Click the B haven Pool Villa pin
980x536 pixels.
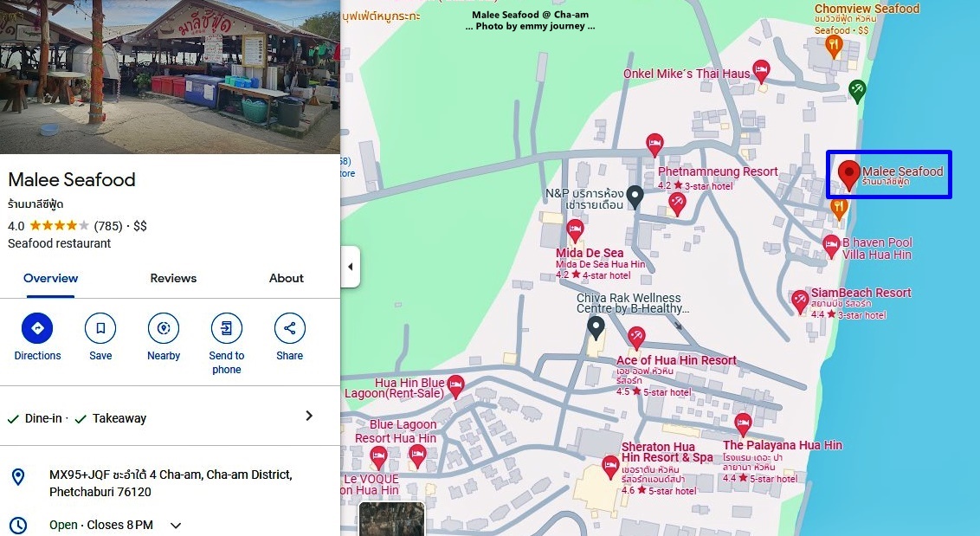[x=831, y=246]
